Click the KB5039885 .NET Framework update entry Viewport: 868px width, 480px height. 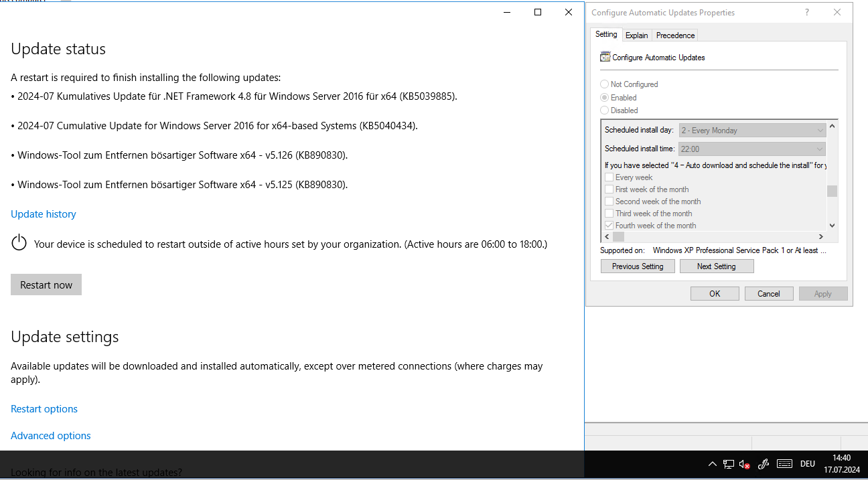234,96
